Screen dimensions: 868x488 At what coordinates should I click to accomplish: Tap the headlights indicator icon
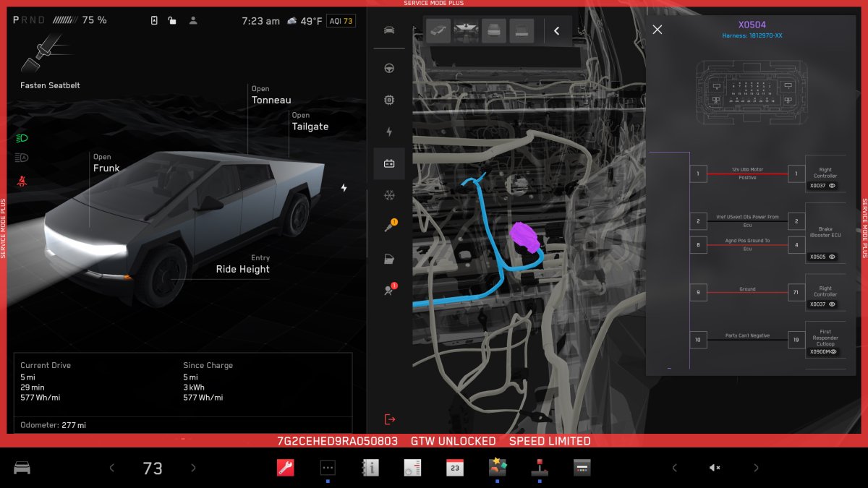click(x=21, y=137)
